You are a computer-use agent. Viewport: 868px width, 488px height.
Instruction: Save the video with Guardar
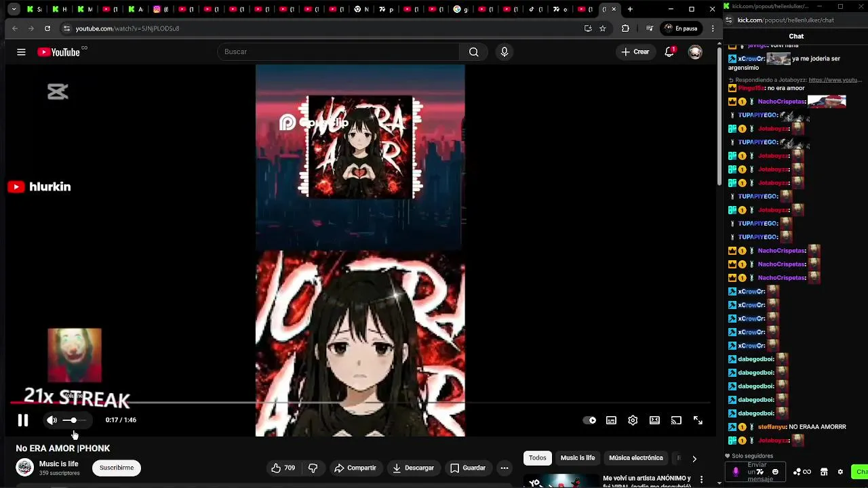tap(468, 468)
